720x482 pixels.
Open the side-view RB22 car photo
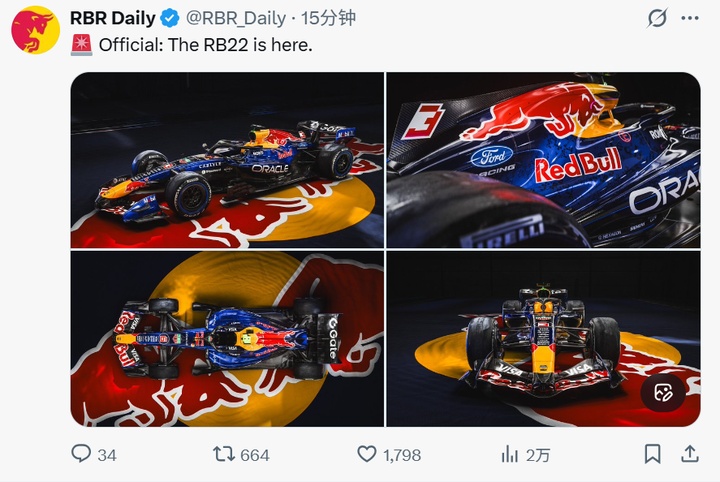point(227,160)
